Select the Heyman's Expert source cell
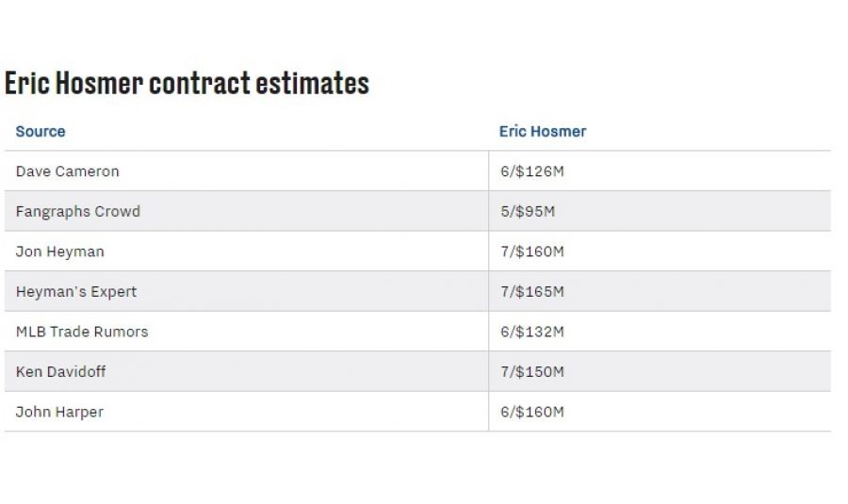Image resolution: width=848 pixels, height=504 pixels. [76, 292]
